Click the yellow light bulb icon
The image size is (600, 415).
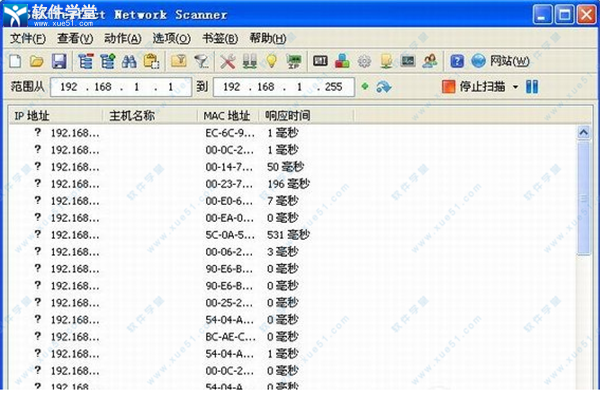(x=271, y=62)
